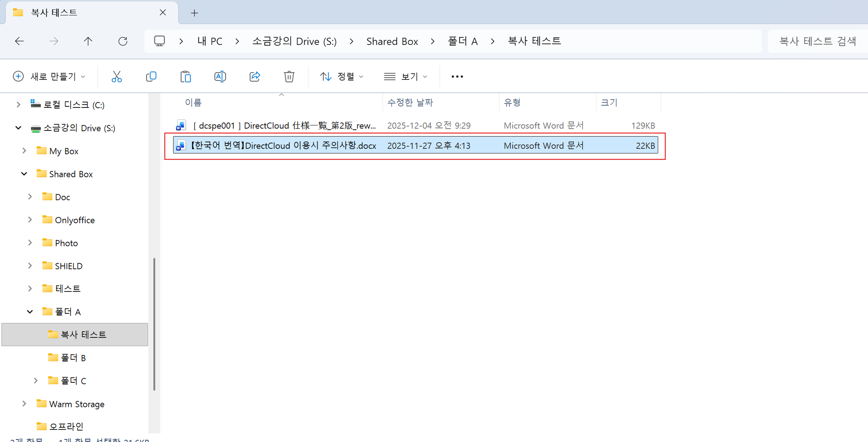Click the Delete trash can icon
The image size is (868, 442).
click(x=289, y=77)
